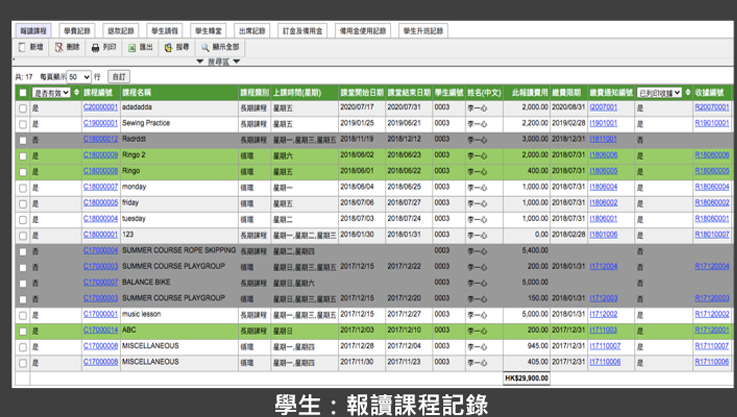Switch to the 學生請假 tab
The height and width of the screenshot is (417, 737).
point(165,31)
